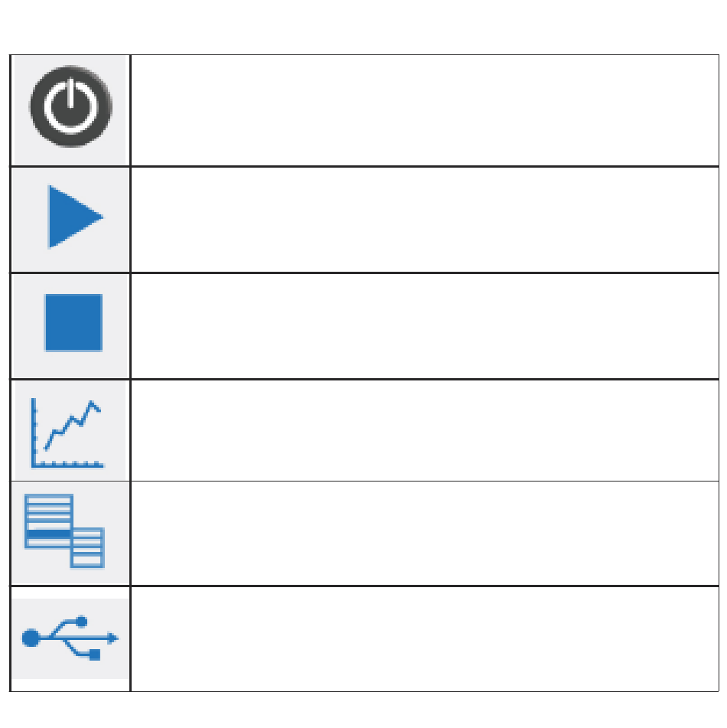This screenshot has height=728, width=727.
Task: Click the square branch end of the USB symbol
Action: point(95,655)
